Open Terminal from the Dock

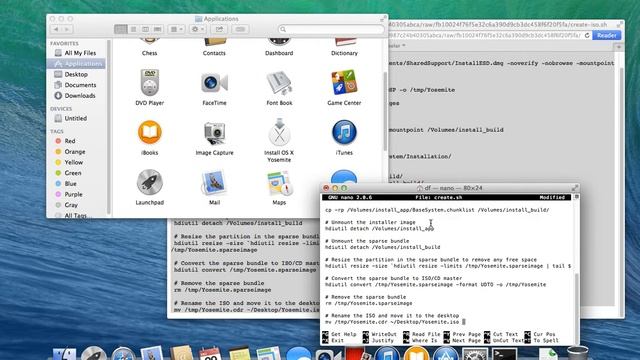point(504,354)
